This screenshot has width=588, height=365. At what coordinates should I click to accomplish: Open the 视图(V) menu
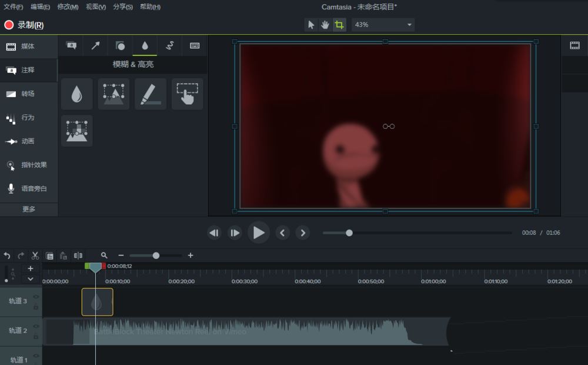coord(96,6)
